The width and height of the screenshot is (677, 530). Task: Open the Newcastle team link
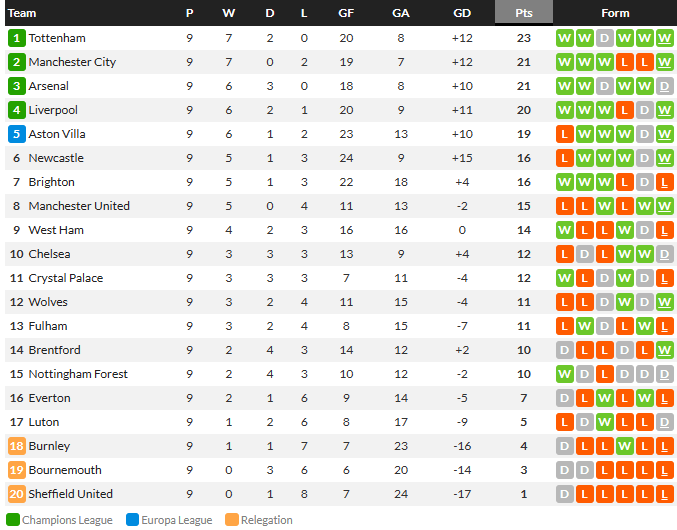pyautogui.click(x=56, y=158)
